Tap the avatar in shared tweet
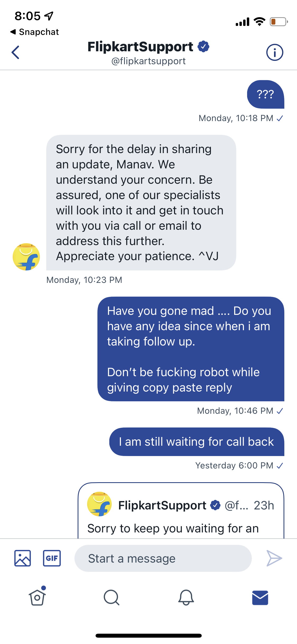The width and height of the screenshot is (297, 644). coord(99,504)
